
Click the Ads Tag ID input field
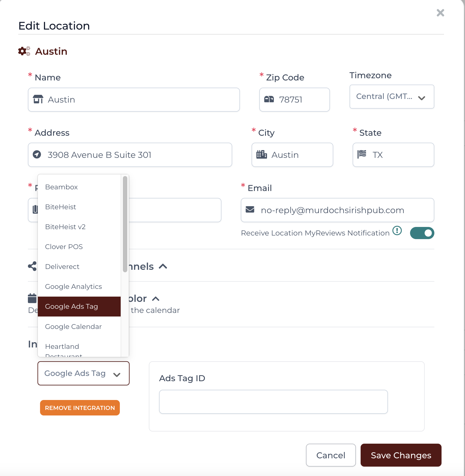(x=273, y=402)
